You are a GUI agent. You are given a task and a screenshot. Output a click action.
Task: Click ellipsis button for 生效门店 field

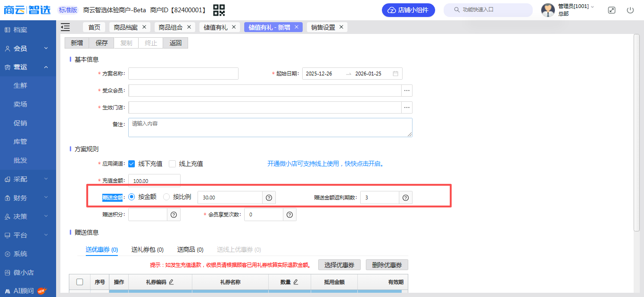(407, 107)
